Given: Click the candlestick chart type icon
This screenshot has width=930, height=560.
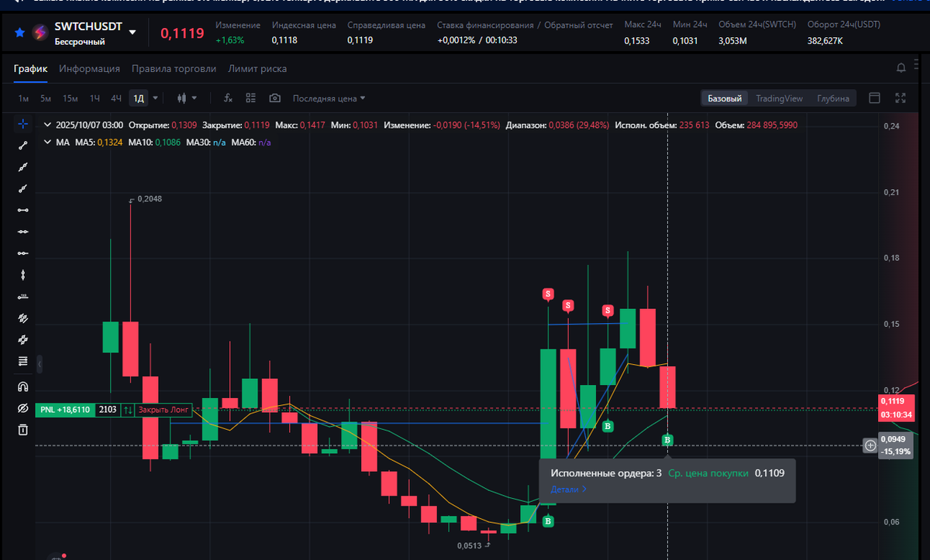Looking at the screenshot, I should (182, 98).
